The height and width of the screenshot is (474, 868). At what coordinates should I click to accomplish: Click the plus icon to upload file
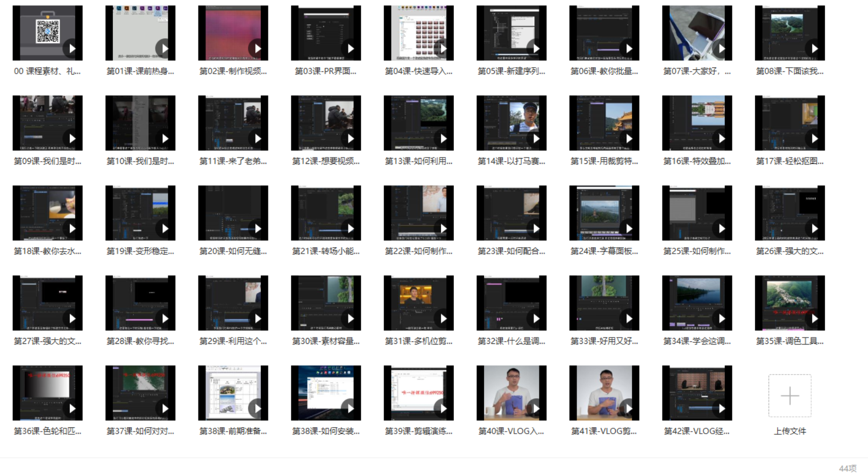point(789,396)
